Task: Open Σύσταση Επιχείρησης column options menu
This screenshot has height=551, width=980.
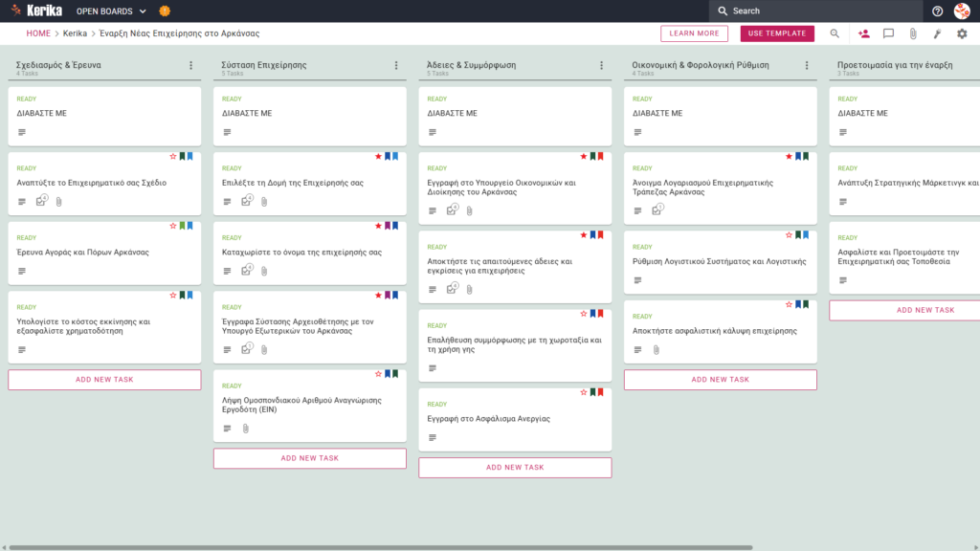Action: 395,66
